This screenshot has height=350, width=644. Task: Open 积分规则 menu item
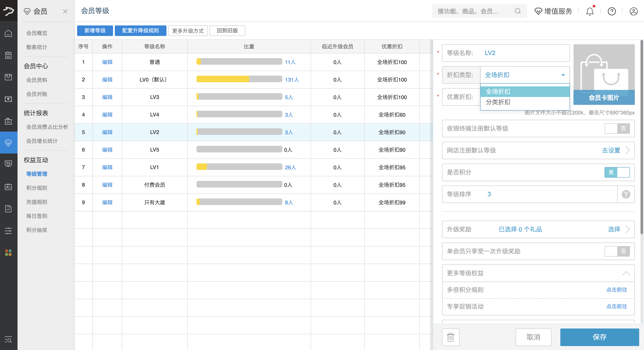[x=37, y=188]
